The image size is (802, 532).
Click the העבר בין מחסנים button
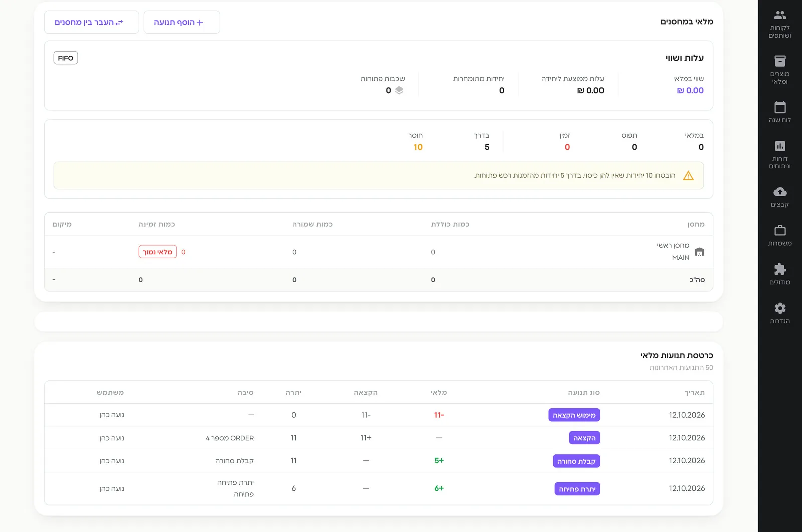[x=91, y=22]
